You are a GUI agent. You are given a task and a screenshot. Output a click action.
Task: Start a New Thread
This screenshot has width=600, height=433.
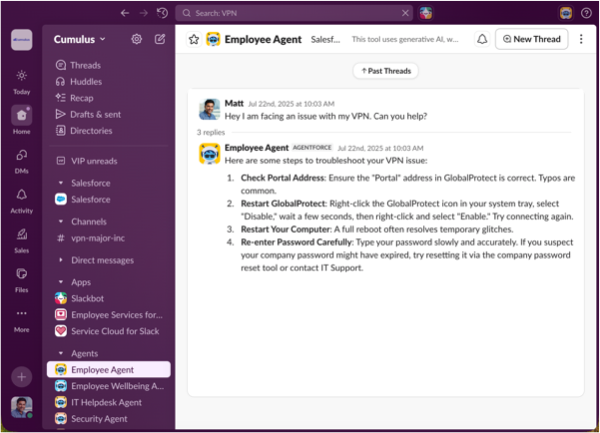[532, 39]
